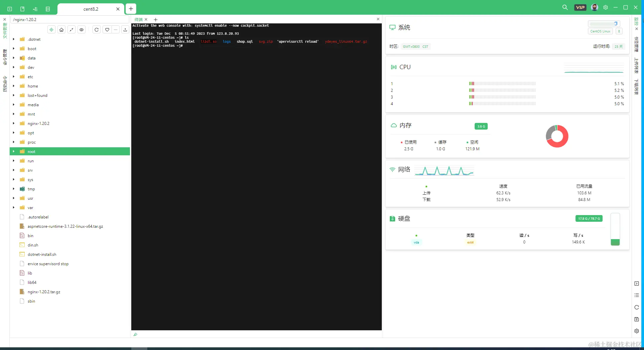This screenshot has height=350, width=644.
Task: Collapse the file tree with the arrows icon
Action: point(71,30)
